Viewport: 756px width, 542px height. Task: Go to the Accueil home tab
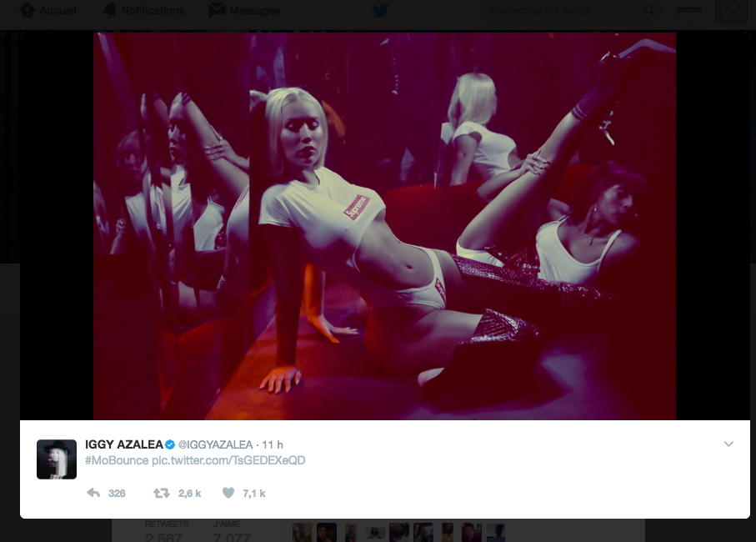click(48, 10)
